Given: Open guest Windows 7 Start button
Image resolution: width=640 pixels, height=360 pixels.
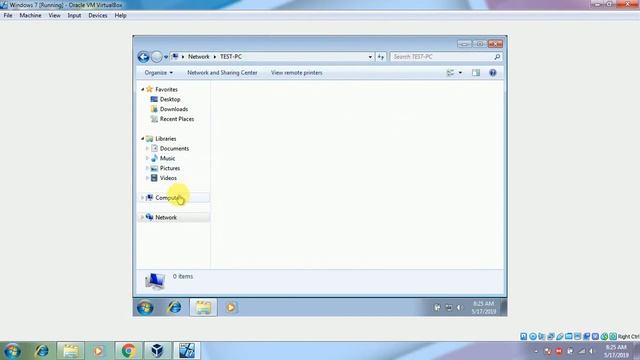Looking at the screenshot, I should (145, 307).
